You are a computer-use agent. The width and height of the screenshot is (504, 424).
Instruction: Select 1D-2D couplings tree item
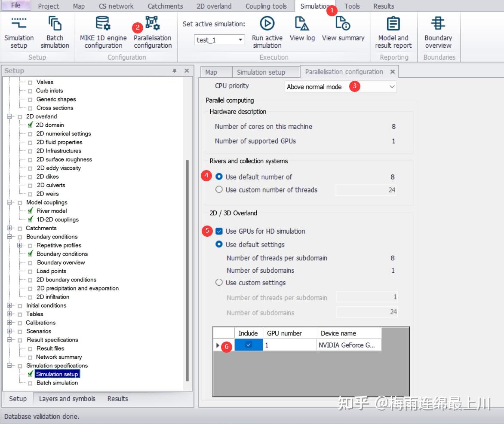(x=58, y=220)
